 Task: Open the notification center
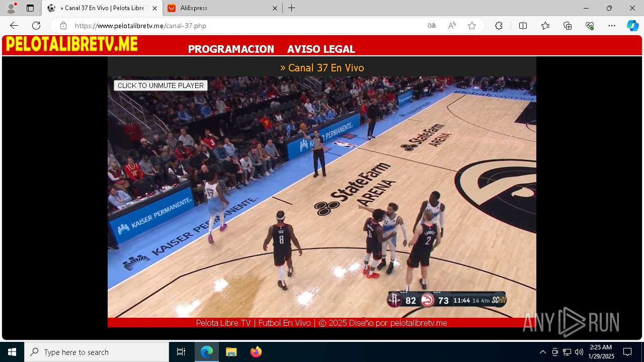click(627, 352)
